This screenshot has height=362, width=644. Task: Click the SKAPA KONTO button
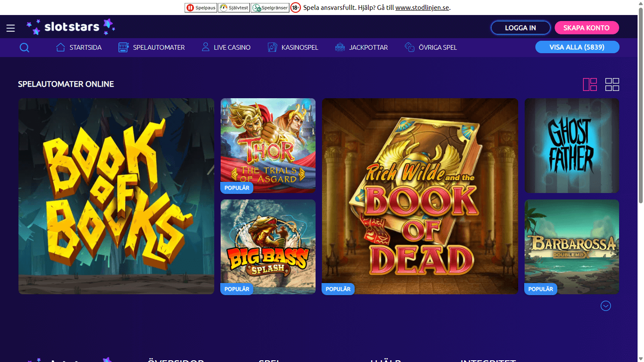click(x=587, y=27)
